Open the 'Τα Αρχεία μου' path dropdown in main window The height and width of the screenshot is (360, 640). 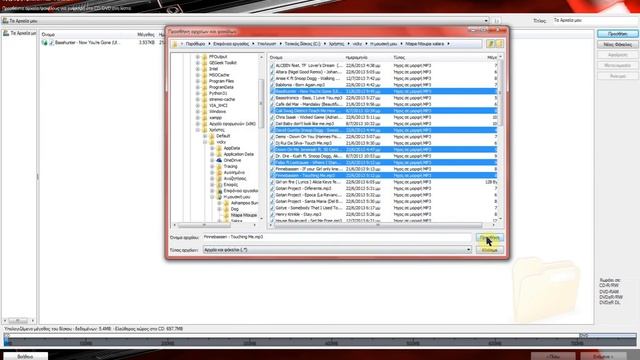coord(486,20)
